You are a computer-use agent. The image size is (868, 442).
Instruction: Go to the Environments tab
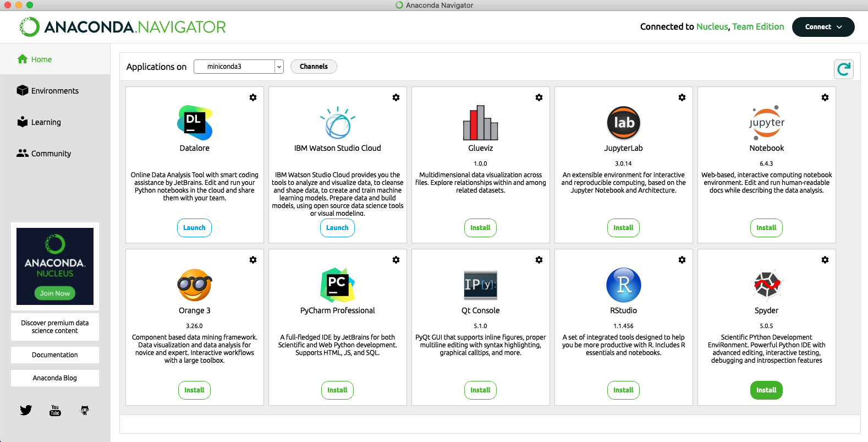point(54,91)
